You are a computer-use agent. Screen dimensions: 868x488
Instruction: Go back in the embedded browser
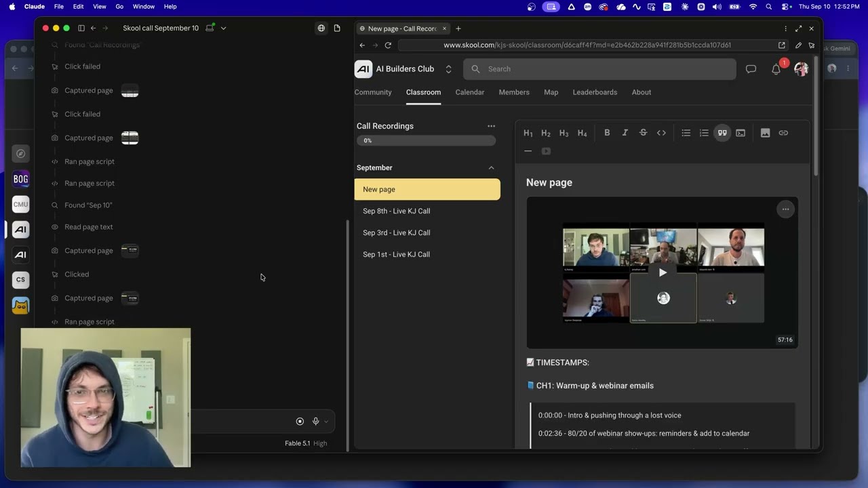(x=362, y=45)
